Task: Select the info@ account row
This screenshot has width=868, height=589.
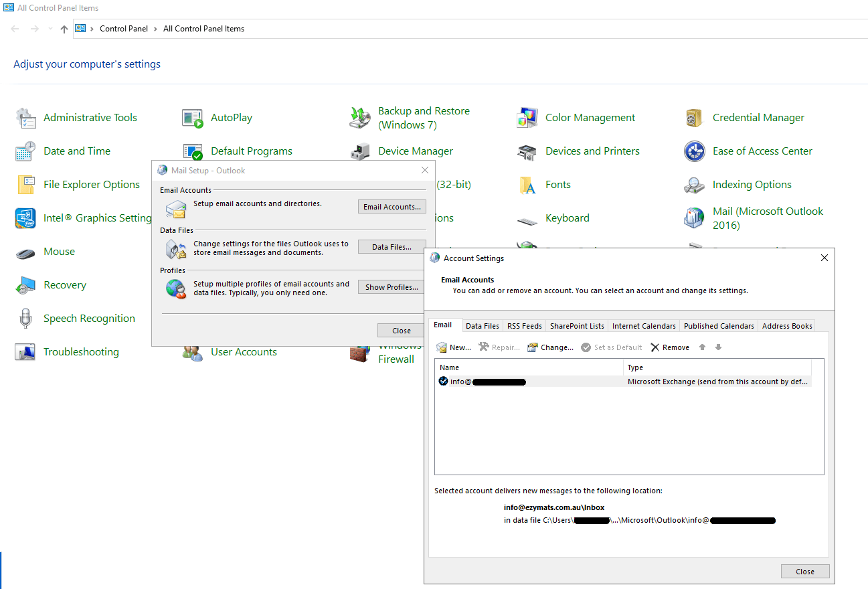Action: [x=623, y=382]
